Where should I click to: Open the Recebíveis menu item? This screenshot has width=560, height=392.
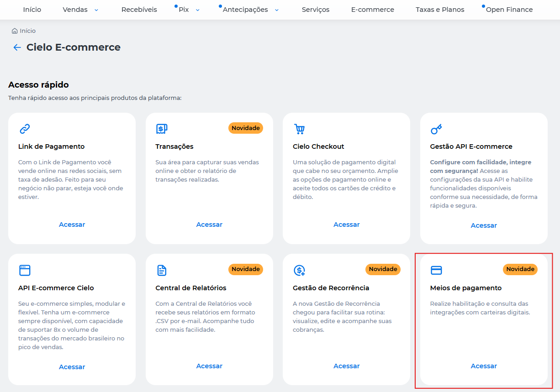coord(139,10)
